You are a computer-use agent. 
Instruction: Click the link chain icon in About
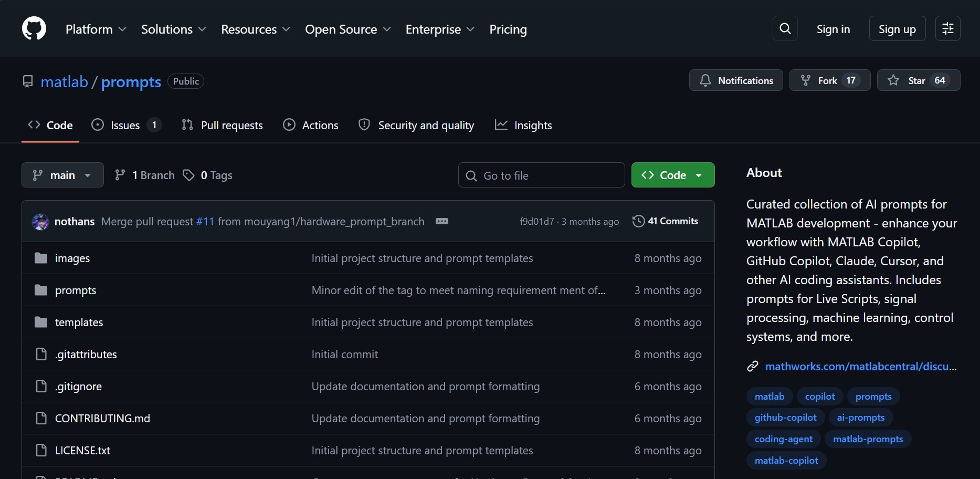coord(753,367)
